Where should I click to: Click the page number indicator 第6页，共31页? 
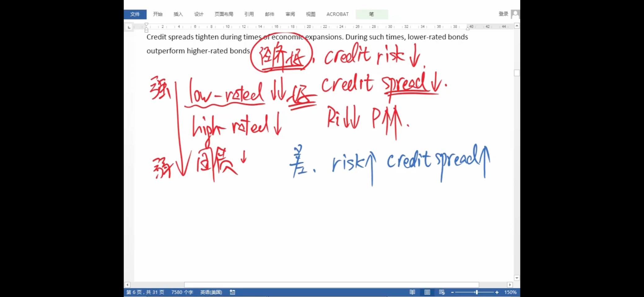pos(145,292)
